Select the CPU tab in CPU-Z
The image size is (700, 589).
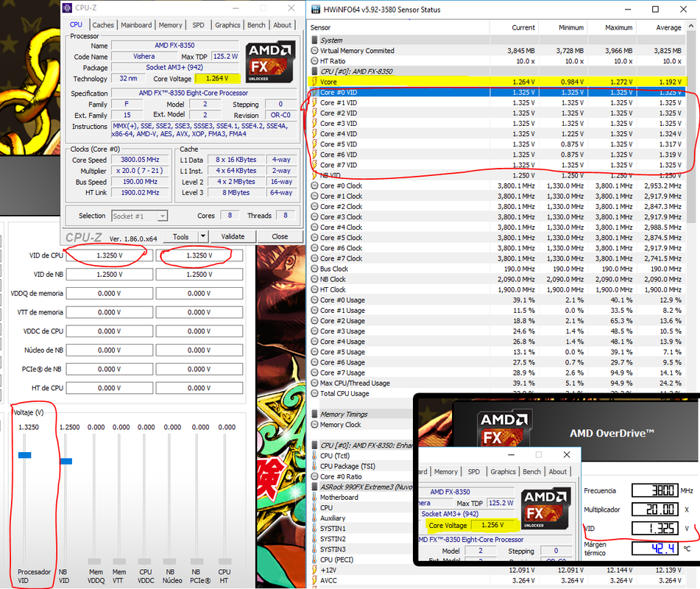[77, 24]
